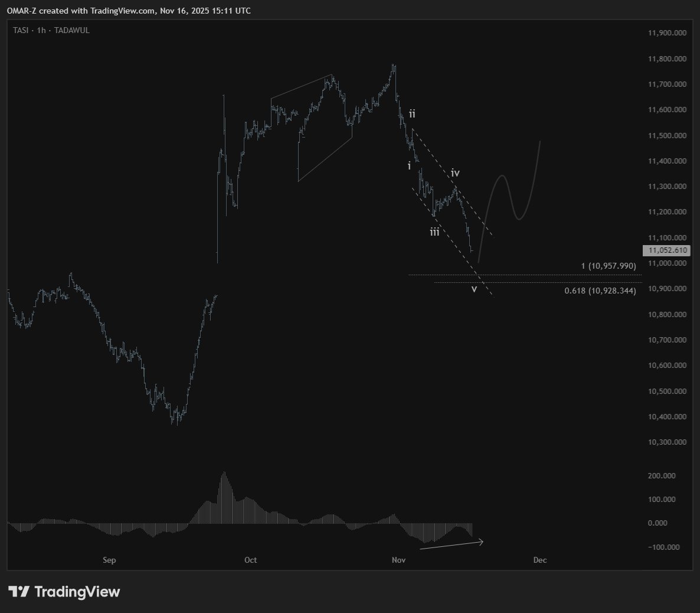The width and height of the screenshot is (700, 613).
Task: Click the OMAR-Z created with TradingView.com header
Action: (x=129, y=11)
